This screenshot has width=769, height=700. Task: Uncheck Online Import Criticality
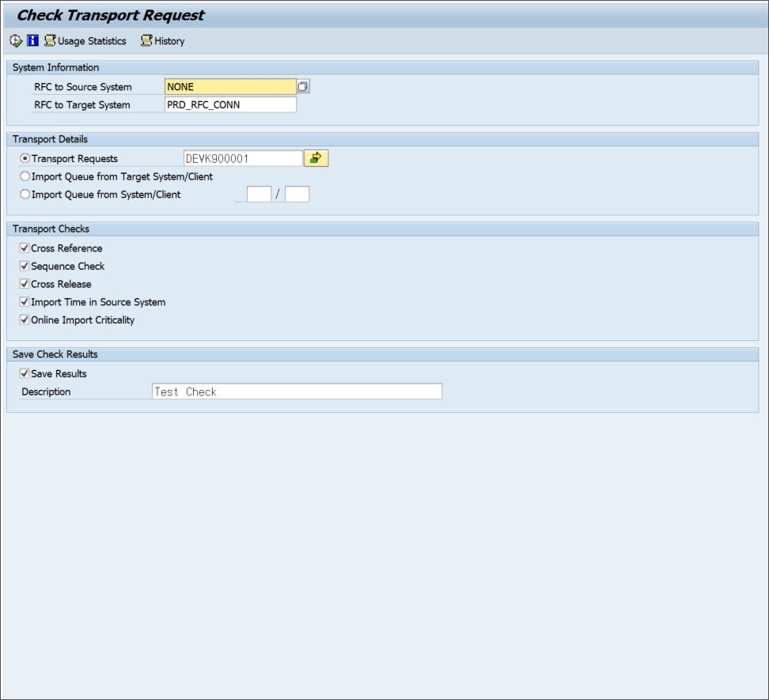tap(25, 320)
